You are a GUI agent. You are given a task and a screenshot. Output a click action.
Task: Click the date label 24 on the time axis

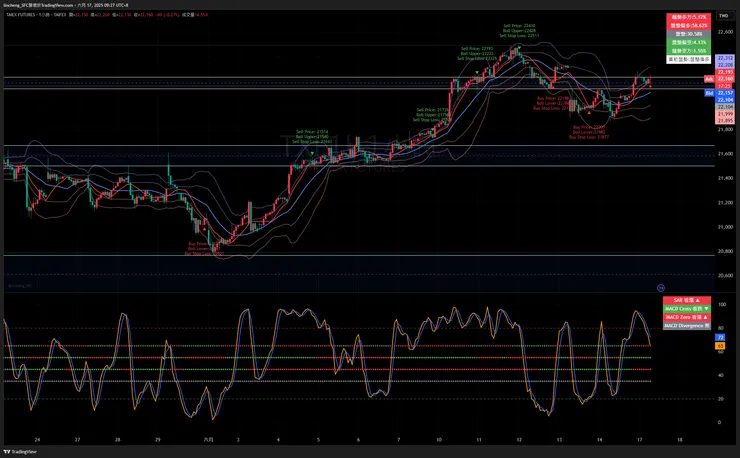[37, 440]
